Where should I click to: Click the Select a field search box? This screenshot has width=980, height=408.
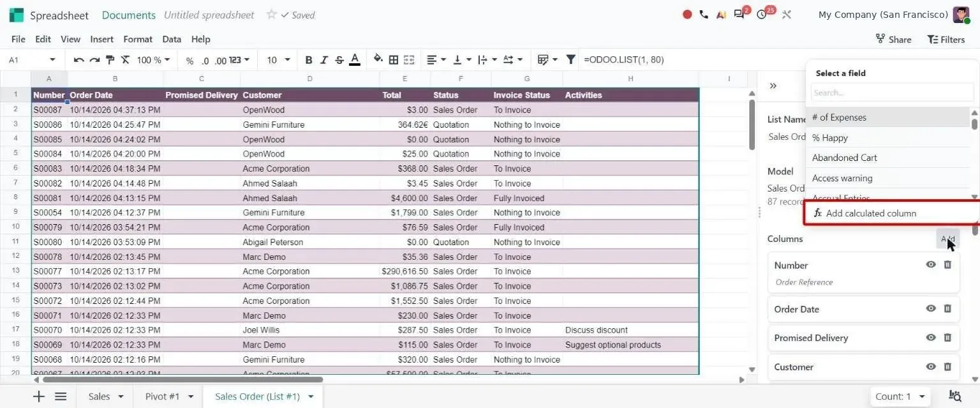tap(892, 93)
